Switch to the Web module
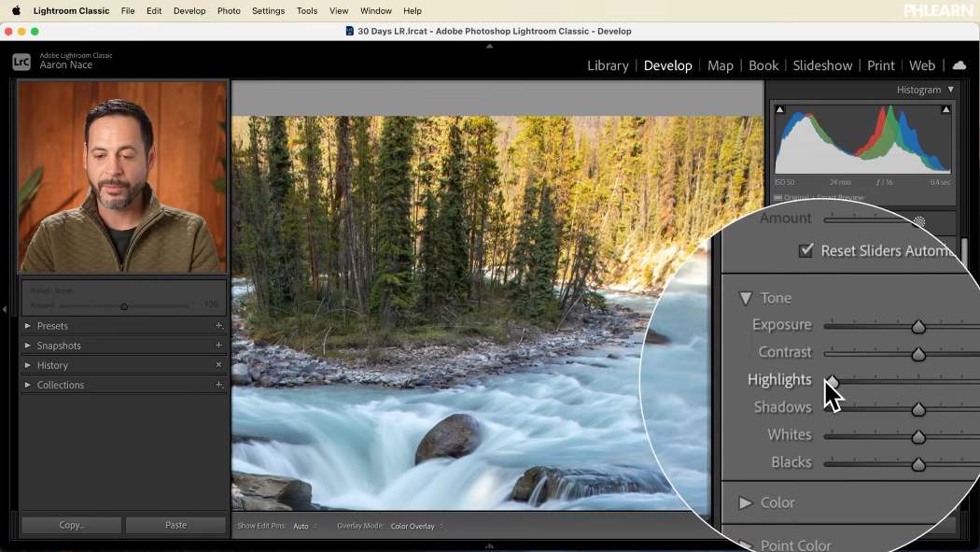This screenshot has height=552, width=980. tap(922, 65)
